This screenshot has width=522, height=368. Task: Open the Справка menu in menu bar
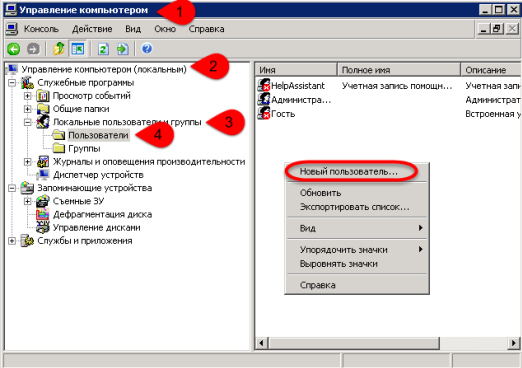(x=206, y=29)
